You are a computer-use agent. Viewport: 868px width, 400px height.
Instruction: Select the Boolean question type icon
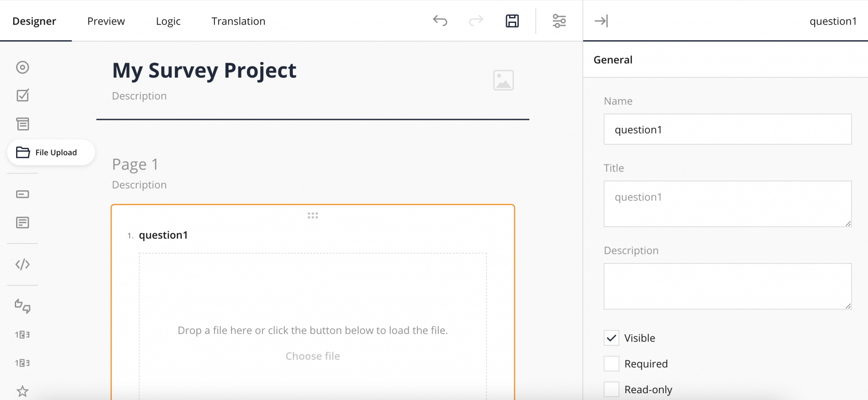tap(22, 306)
